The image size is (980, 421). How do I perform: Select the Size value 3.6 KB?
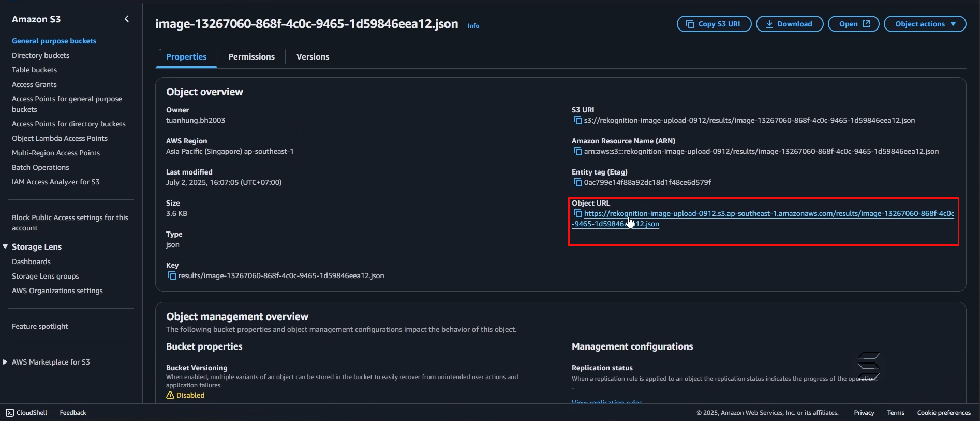(x=176, y=213)
